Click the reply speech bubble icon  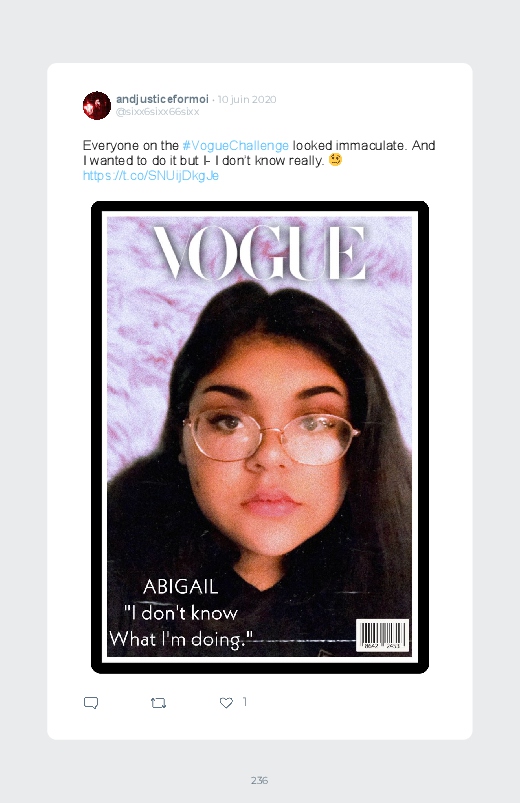click(91, 703)
